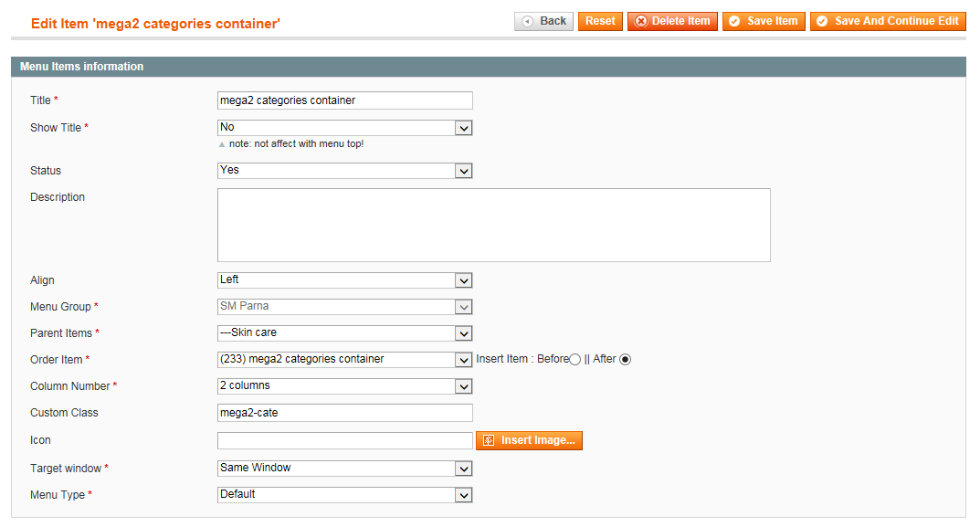
Task: Open the Target window dropdown
Action: tap(345, 469)
